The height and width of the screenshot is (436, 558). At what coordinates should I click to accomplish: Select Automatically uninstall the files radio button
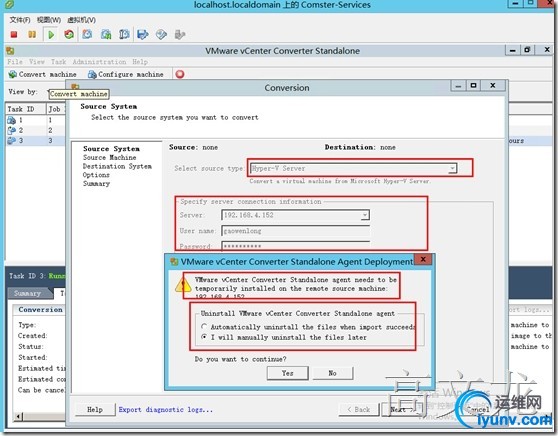click(x=204, y=326)
